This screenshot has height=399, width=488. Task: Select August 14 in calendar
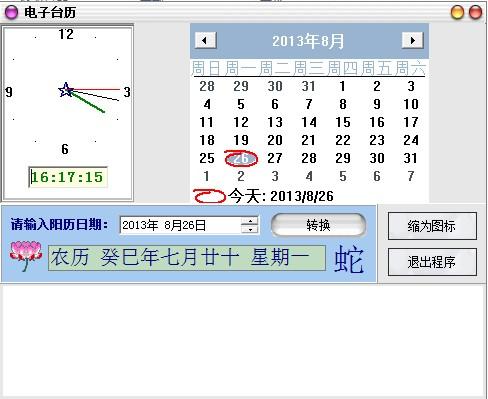pyautogui.click(x=309, y=122)
